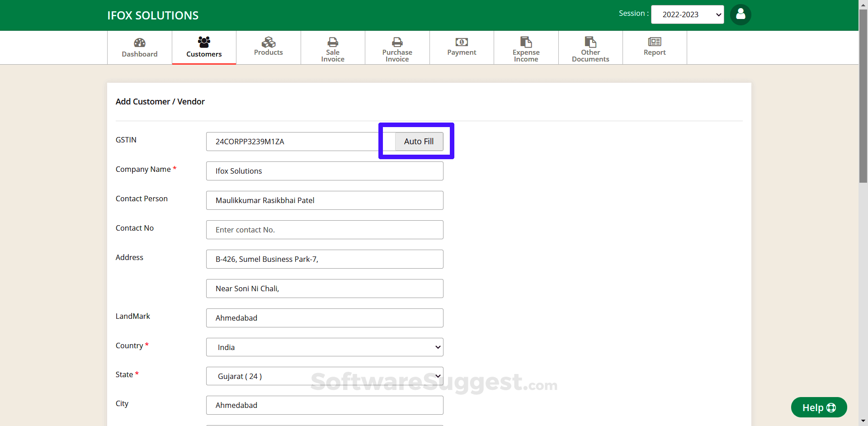Click the Products boxes icon
This screenshot has height=426, width=868.
269,42
